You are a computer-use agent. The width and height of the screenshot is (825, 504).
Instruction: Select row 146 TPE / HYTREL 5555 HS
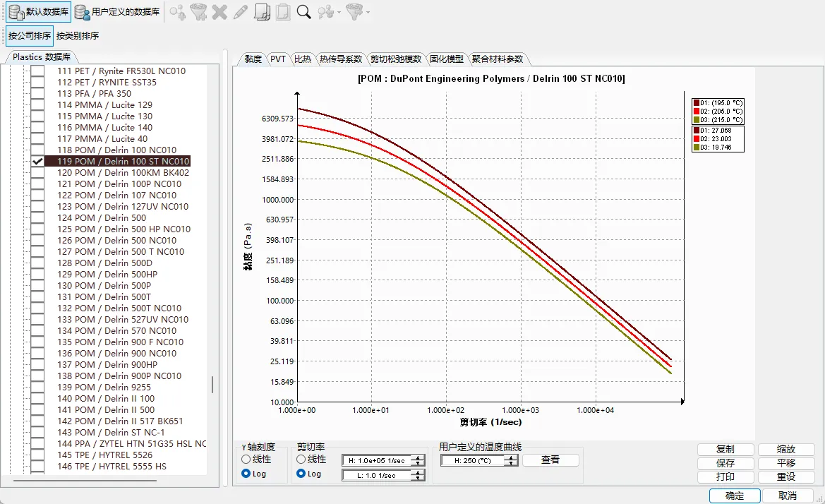112,466
